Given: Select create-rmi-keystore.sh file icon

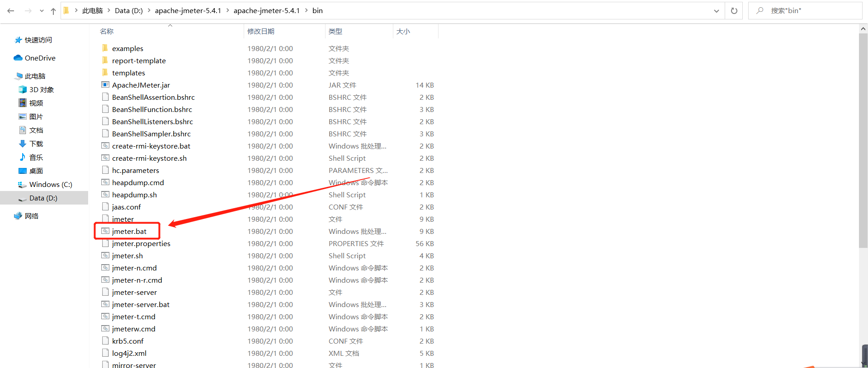Looking at the screenshot, I should [105, 158].
